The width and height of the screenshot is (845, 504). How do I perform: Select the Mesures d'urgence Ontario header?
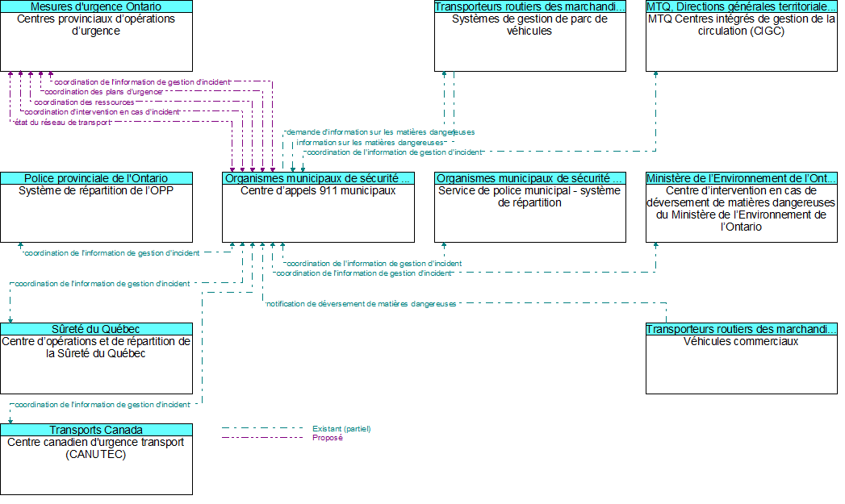[96, 6]
